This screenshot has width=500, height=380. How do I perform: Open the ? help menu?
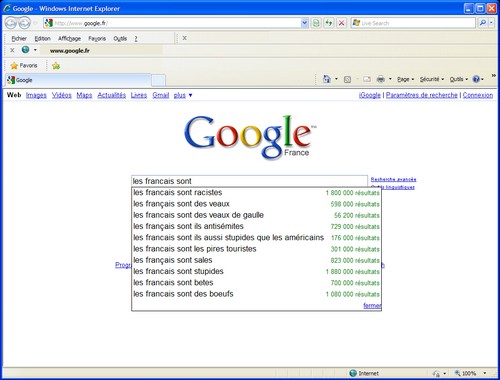pyautogui.click(x=136, y=39)
